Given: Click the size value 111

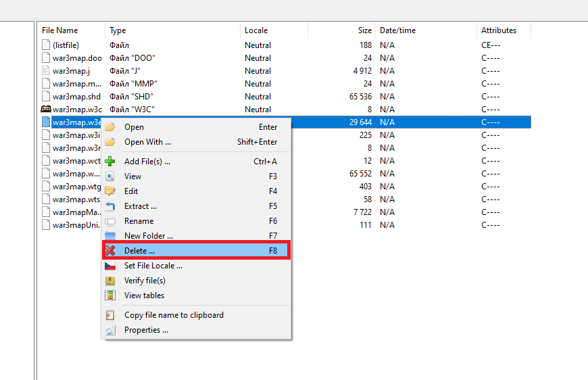Looking at the screenshot, I should [x=366, y=225].
